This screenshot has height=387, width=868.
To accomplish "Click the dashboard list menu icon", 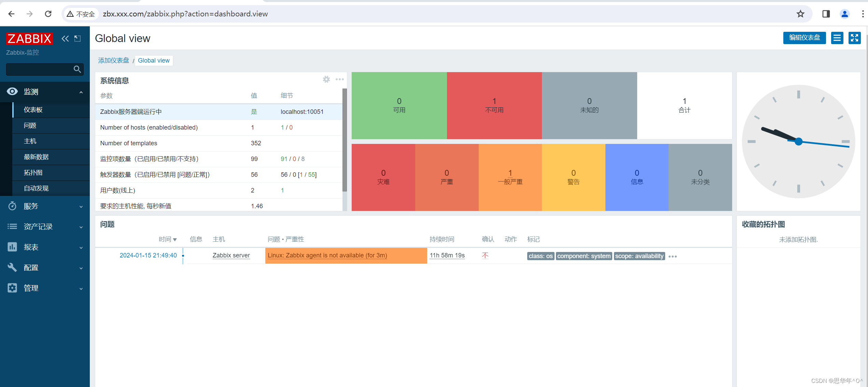I will (837, 38).
